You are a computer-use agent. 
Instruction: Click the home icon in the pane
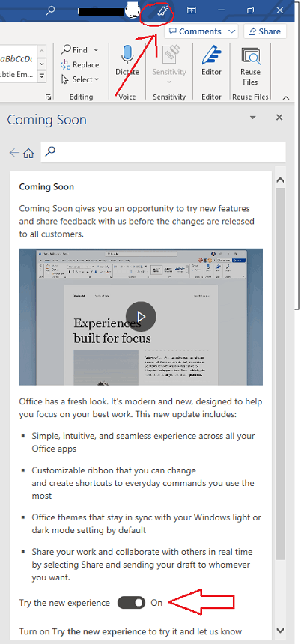28,154
